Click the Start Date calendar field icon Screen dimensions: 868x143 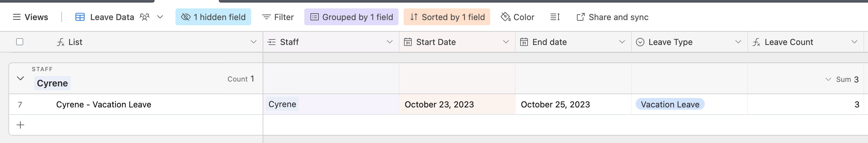pos(408,42)
